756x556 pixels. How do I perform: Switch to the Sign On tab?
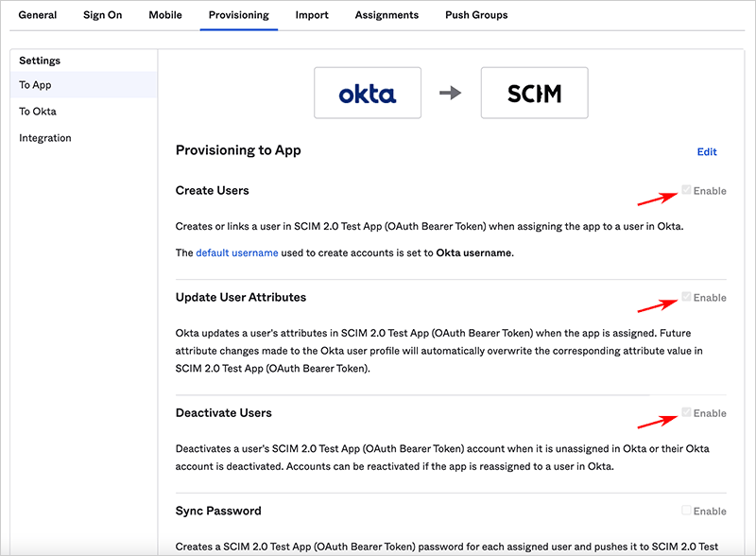pos(102,15)
